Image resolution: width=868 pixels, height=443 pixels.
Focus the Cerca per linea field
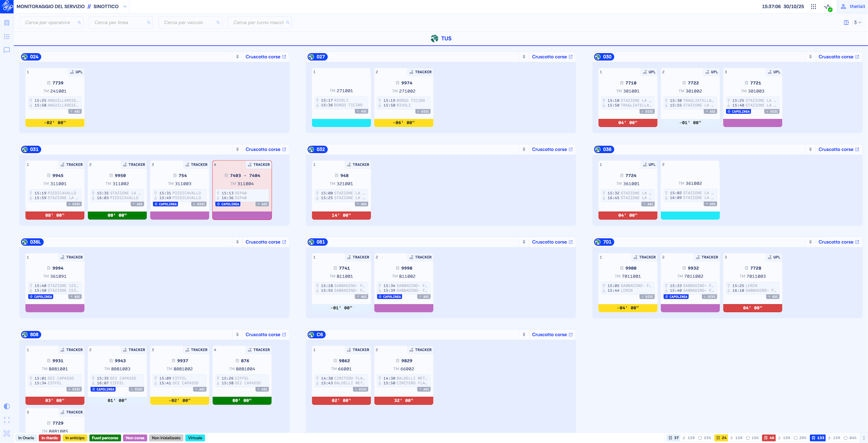pyautogui.click(x=121, y=22)
